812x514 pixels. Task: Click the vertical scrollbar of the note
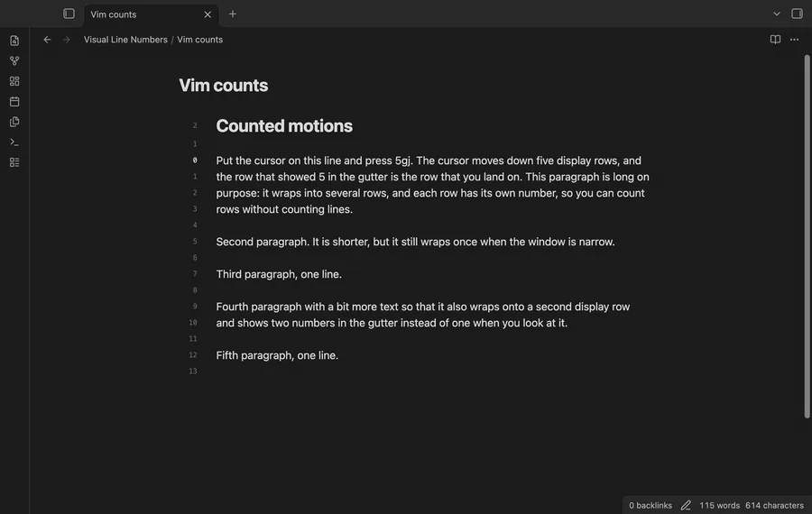pyautogui.click(x=807, y=235)
